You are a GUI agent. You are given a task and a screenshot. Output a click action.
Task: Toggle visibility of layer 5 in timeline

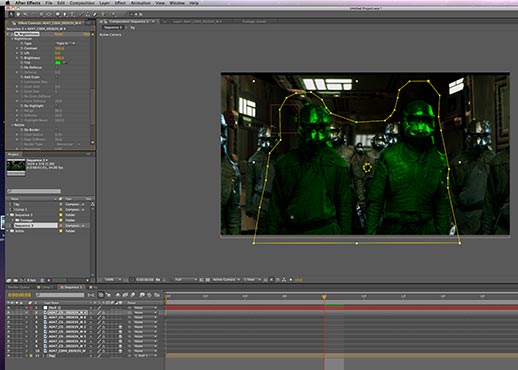pos(9,327)
